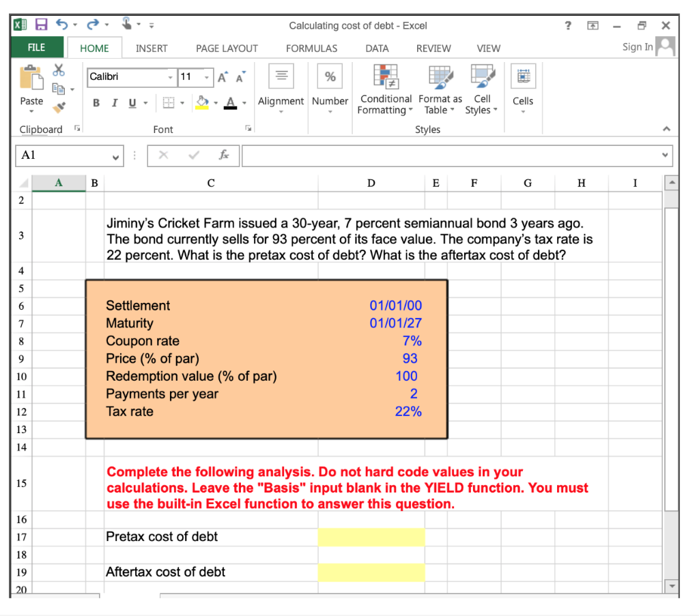Switch to the FORMULAS ribbon tab
This screenshot has width=699, height=616.
311,48
